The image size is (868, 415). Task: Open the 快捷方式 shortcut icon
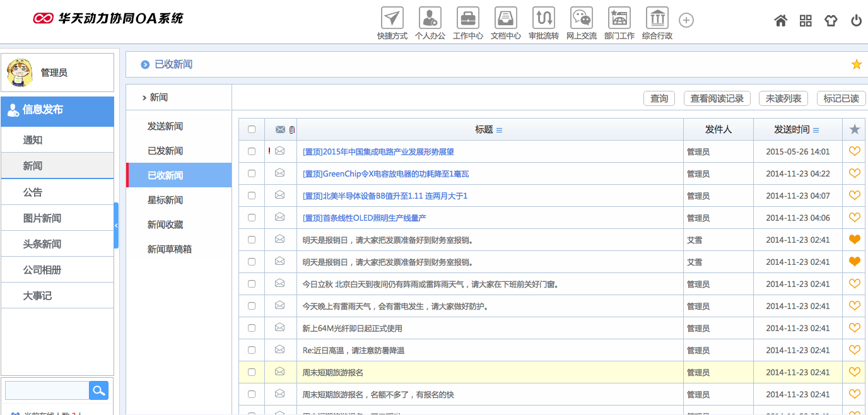(x=392, y=18)
